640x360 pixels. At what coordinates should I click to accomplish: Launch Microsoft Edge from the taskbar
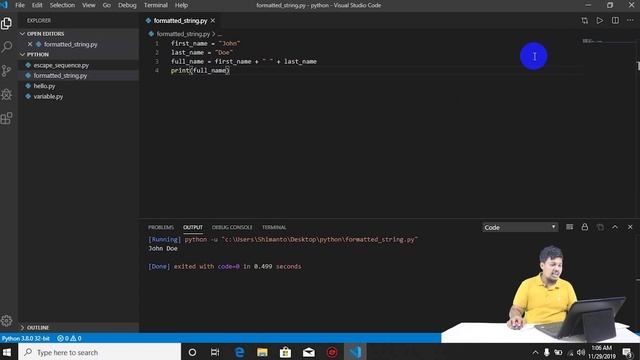[x=239, y=352]
